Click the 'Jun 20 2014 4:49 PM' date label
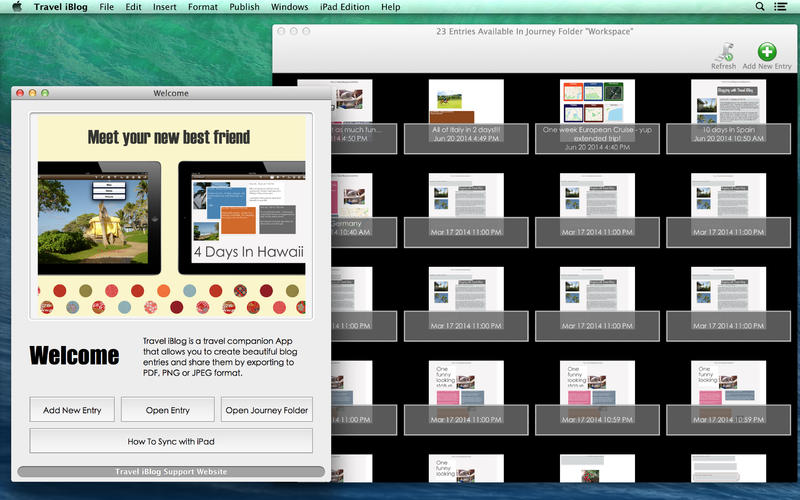 coord(466,138)
